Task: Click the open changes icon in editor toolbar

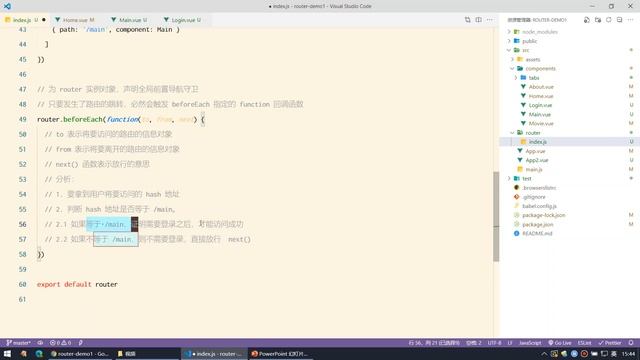Action: point(467,20)
